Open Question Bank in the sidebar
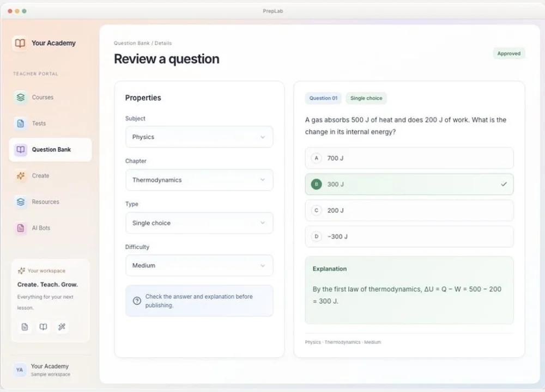The width and height of the screenshot is (545, 392). pos(50,150)
